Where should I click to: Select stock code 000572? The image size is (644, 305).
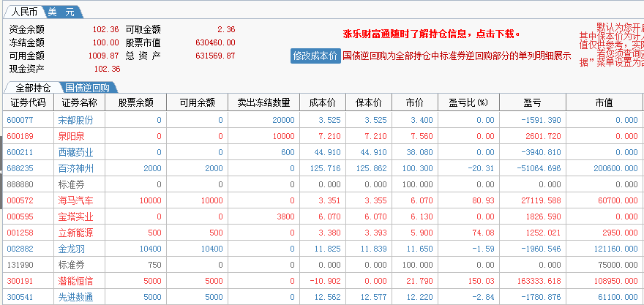20,200
